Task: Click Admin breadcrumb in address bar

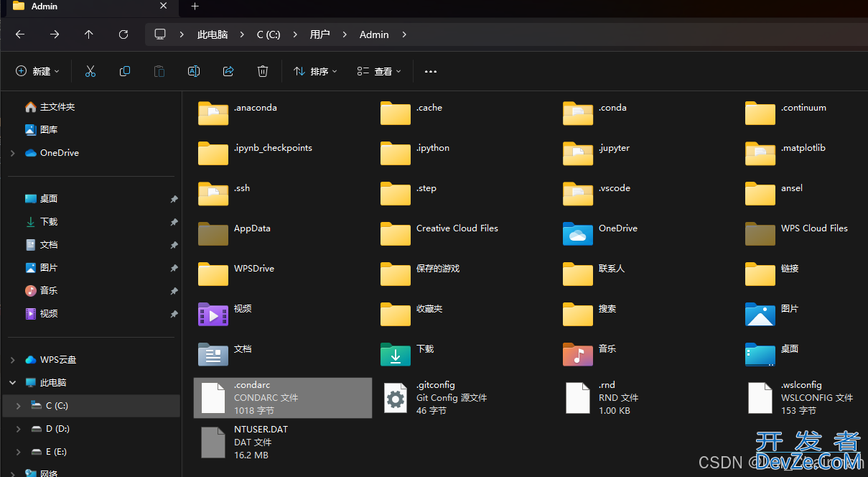Action: pos(374,34)
